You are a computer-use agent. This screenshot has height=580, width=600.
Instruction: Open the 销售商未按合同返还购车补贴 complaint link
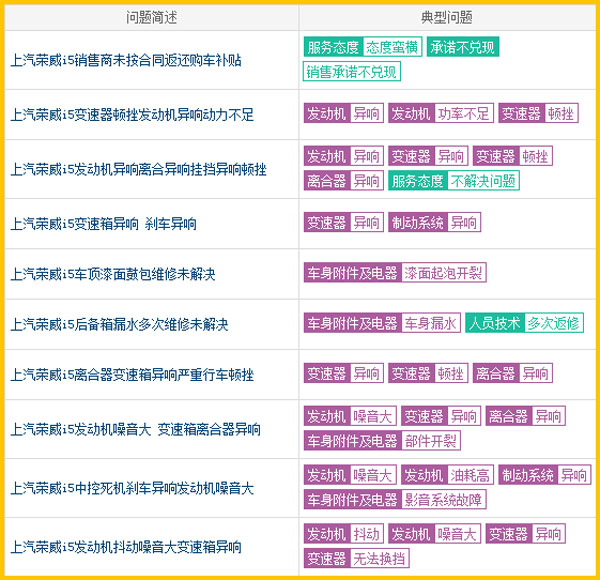(126, 60)
